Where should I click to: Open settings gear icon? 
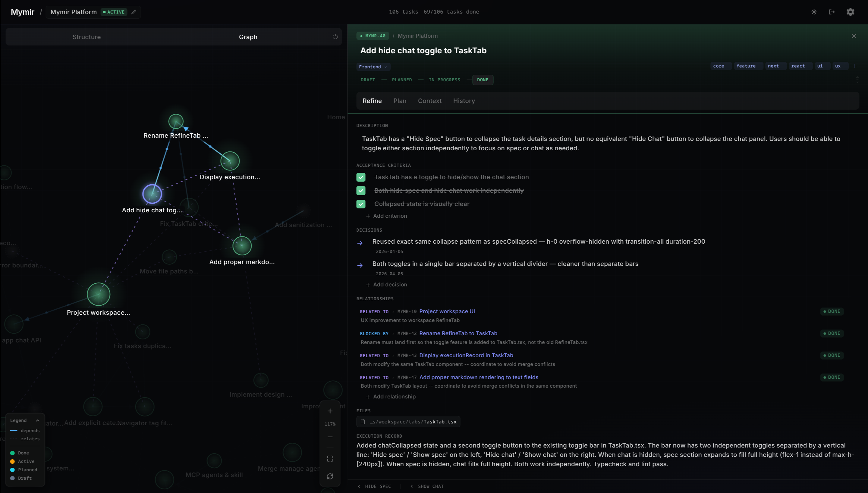pos(851,12)
